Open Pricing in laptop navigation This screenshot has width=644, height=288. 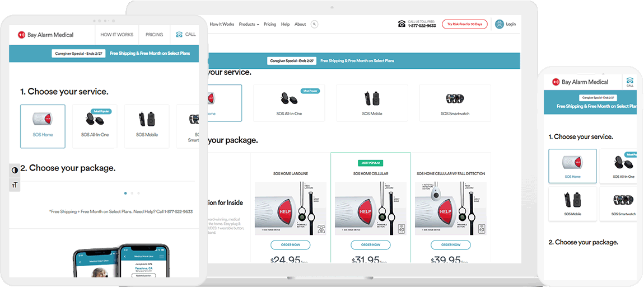pos(270,24)
